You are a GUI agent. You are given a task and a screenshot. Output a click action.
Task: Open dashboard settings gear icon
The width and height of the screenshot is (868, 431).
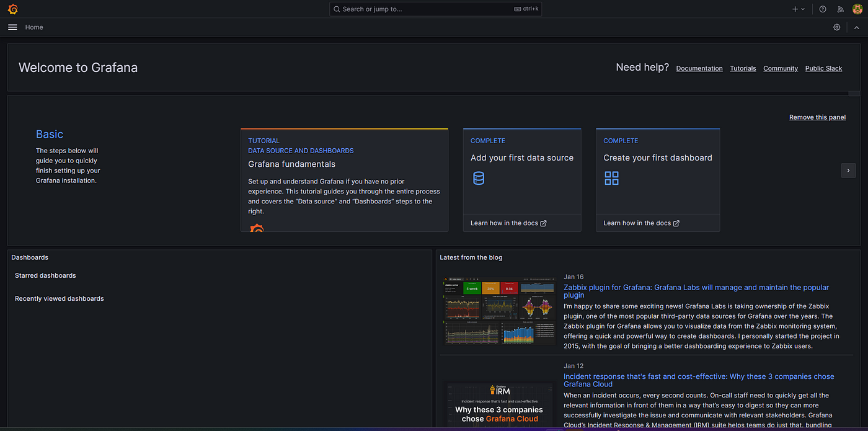pyautogui.click(x=837, y=27)
